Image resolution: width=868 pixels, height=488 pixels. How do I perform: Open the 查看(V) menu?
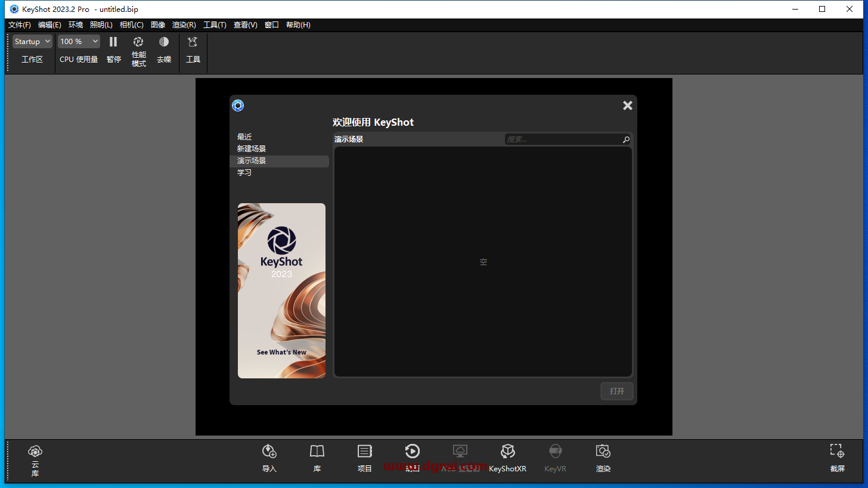[x=245, y=25]
